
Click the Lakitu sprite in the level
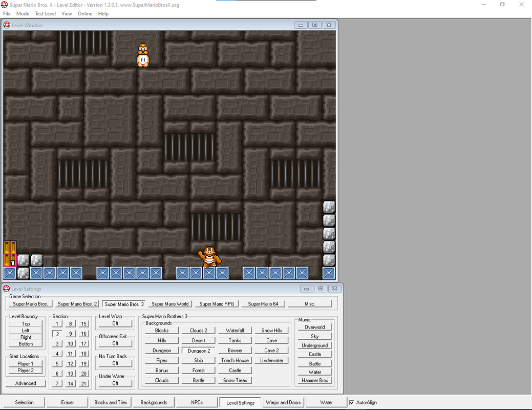143,55
